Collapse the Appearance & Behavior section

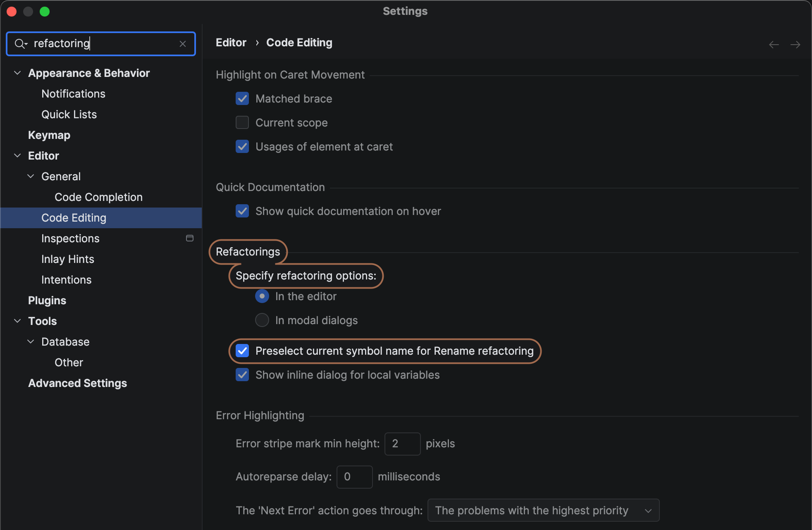coord(17,73)
